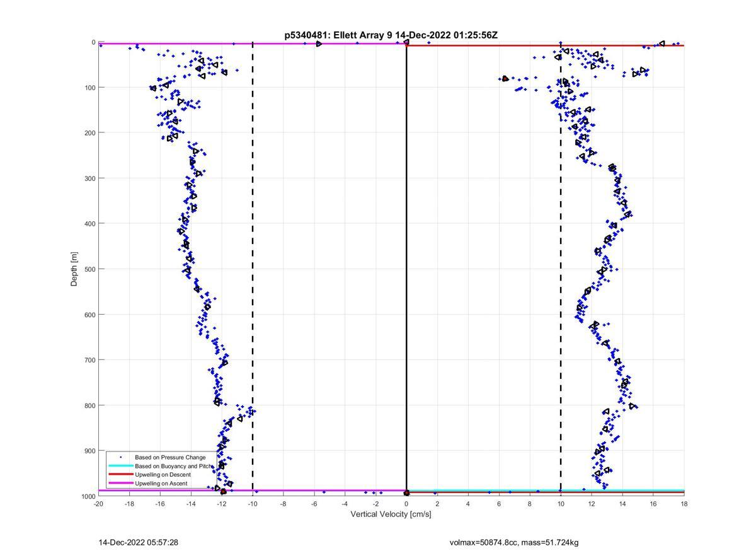Image resolution: width=756 pixels, height=558 pixels.
Task: Click the '-14' velocity axis tick label
Action: point(191,504)
